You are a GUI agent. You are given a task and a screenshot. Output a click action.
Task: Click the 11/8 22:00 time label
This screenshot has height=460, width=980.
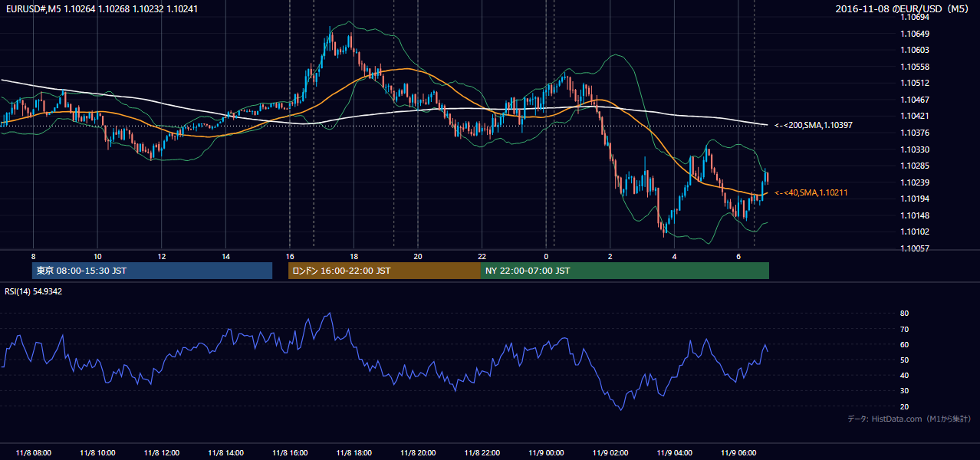point(482,452)
